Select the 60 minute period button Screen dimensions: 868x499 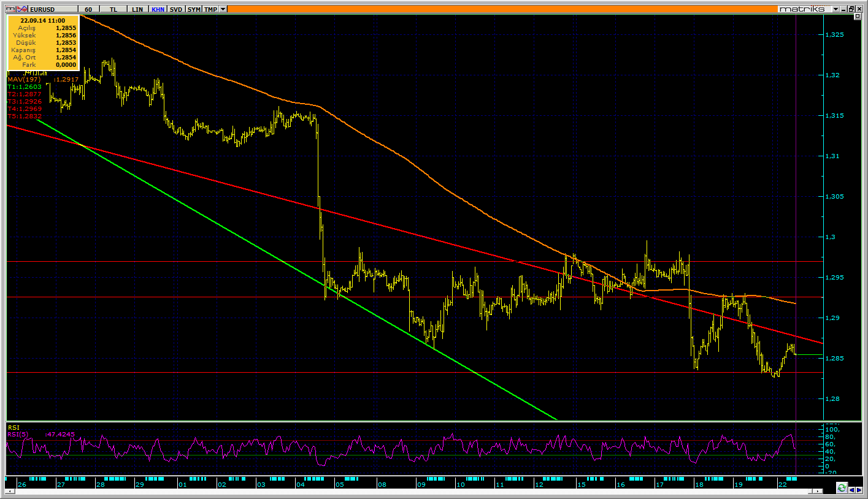coord(88,9)
